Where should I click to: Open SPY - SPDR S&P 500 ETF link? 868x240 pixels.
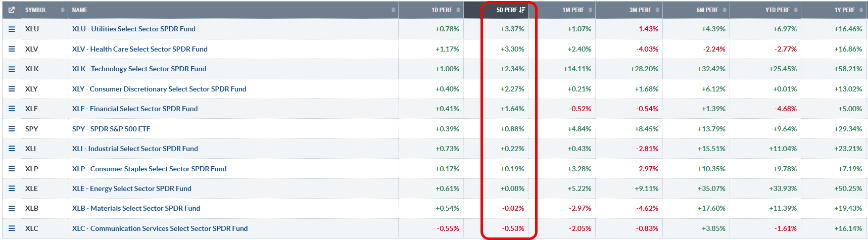point(111,129)
